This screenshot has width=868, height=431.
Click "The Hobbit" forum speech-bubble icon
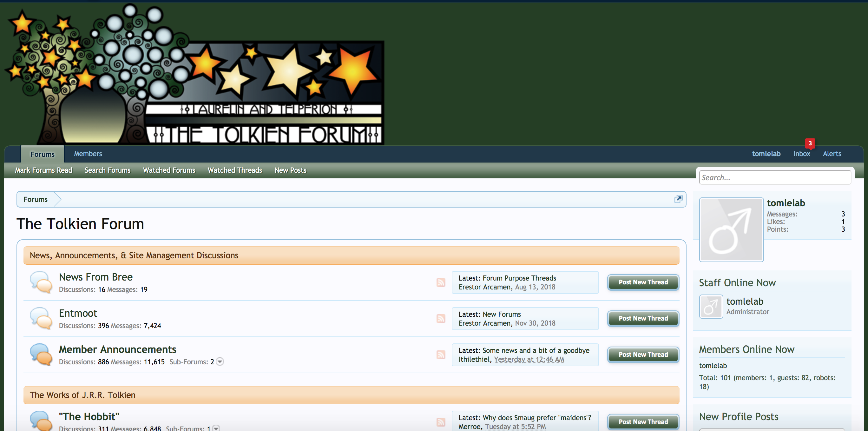click(41, 421)
